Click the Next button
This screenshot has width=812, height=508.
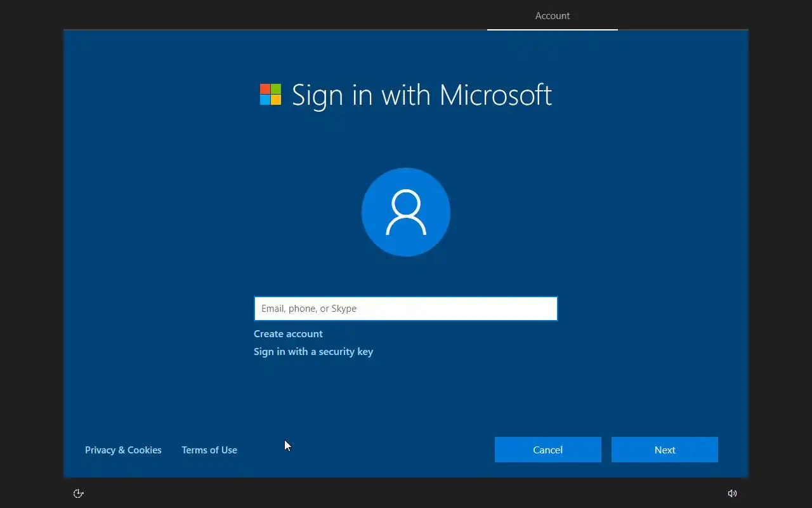pos(665,450)
